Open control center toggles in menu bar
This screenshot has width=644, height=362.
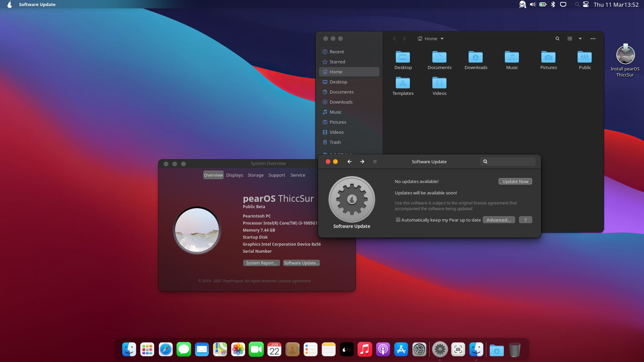tap(586, 4)
